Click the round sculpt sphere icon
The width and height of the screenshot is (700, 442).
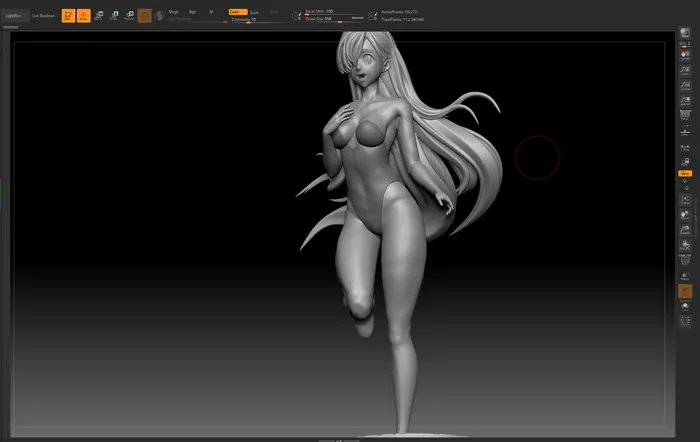[160, 16]
